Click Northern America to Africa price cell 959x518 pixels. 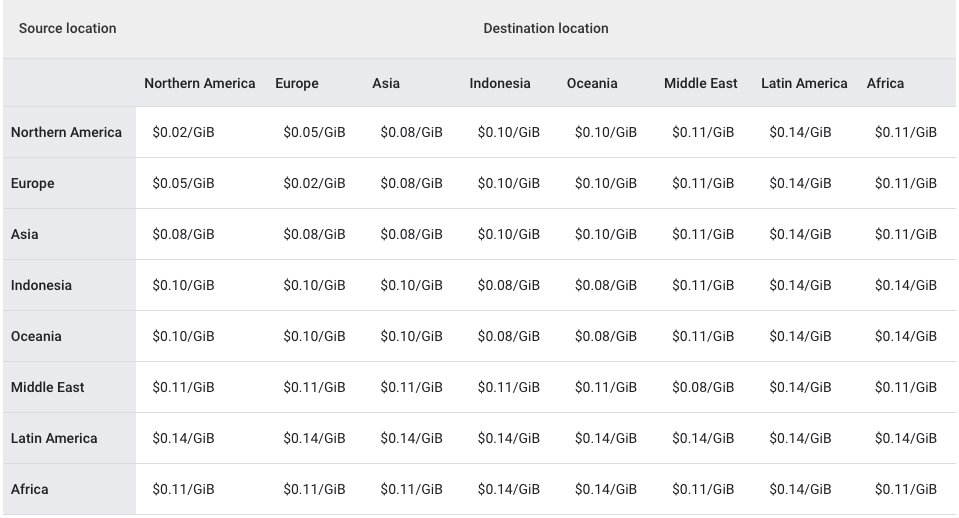pyautogui.click(x=905, y=132)
